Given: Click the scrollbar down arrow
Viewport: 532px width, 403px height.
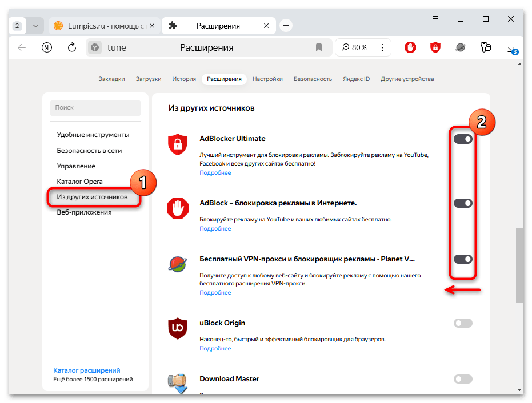Looking at the screenshot, I should click(519, 390).
